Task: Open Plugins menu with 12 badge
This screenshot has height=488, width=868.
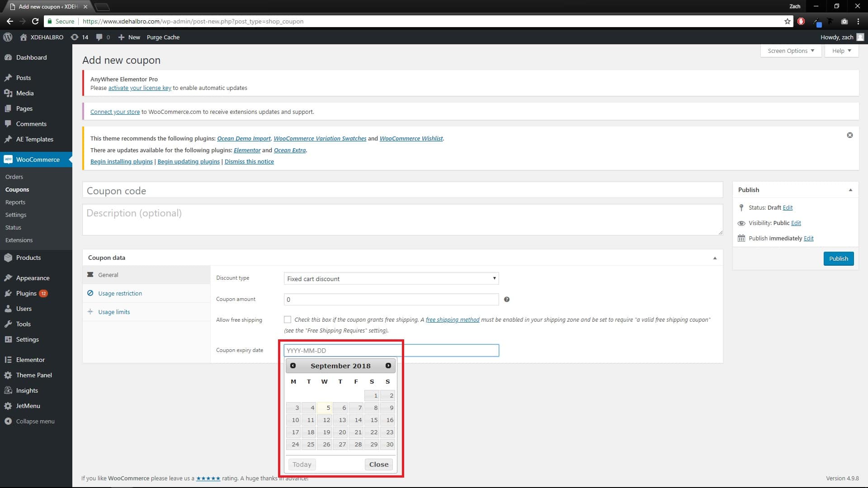Action: (36, 293)
